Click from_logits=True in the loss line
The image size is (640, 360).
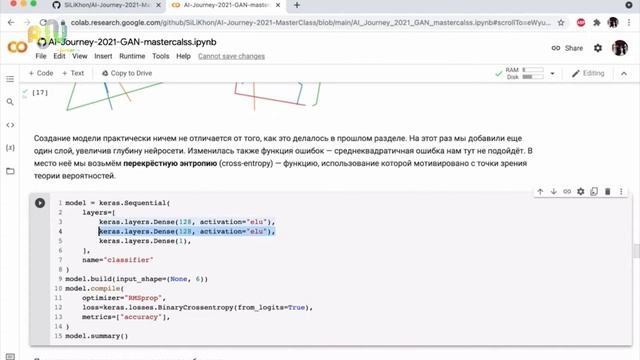271,307
